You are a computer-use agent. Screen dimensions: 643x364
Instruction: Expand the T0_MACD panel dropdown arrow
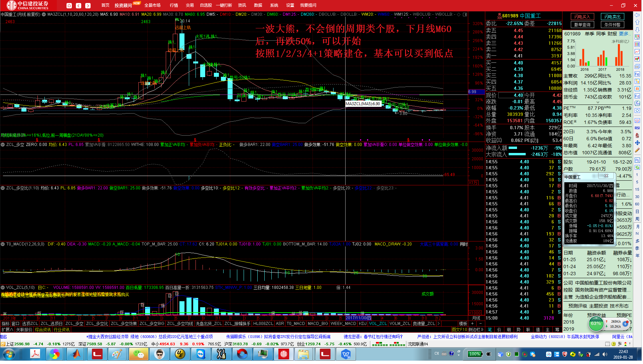[3, 244]
